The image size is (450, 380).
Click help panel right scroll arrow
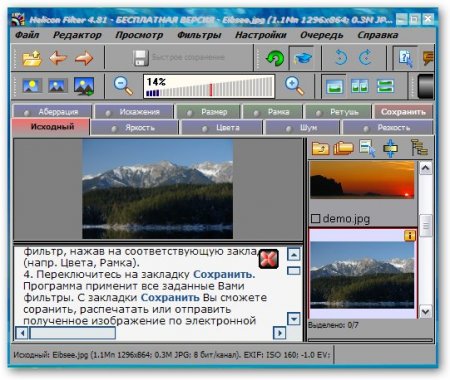tap(280, 333)
